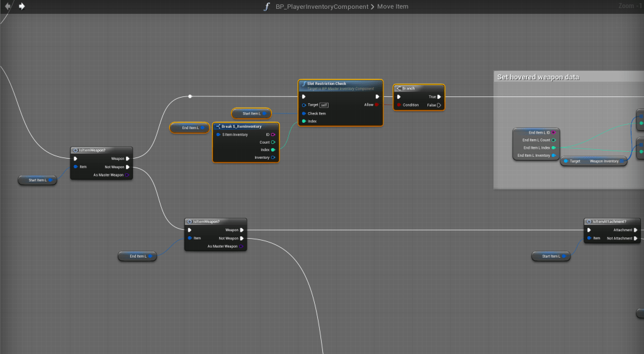Viewport: 644px width, 354px height.
Task: Click the Count pin on Break S_ItemInventory
Action: tap(273, 142)
